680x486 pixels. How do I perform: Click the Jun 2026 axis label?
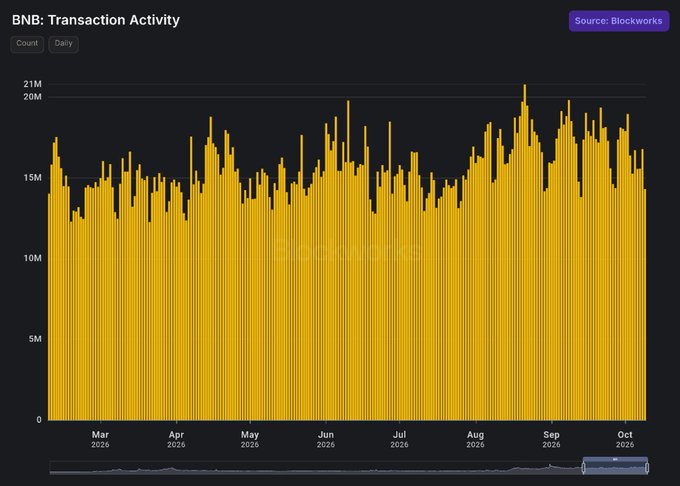326,439
